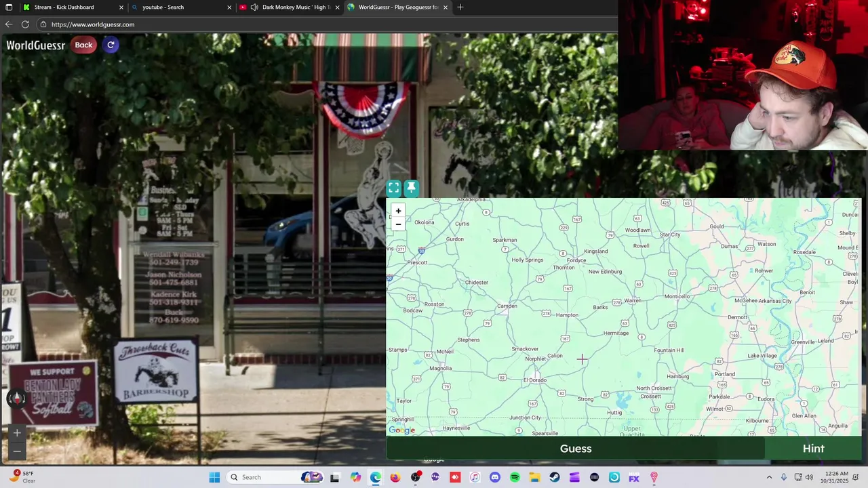The image size is (868, 488).
Task: Click Greenville on the map
Action: pos(803,342)
